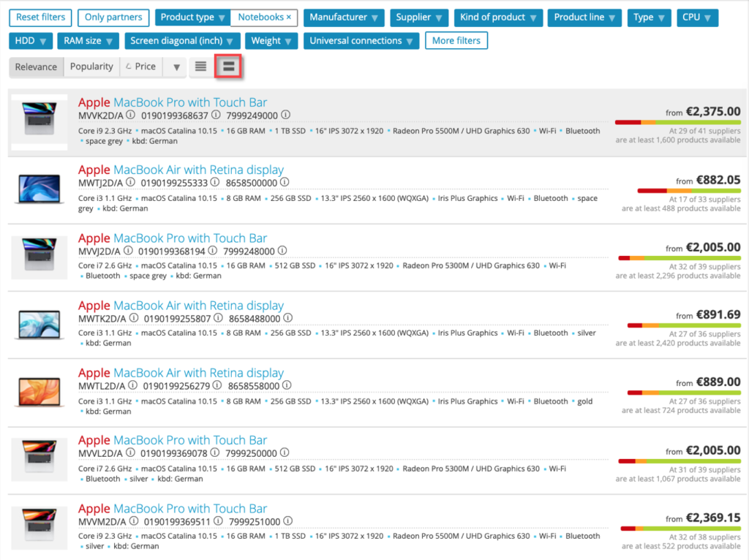
Task: Open MacBook Pro MVVK2D/A product title
Action: coord(173,102)
